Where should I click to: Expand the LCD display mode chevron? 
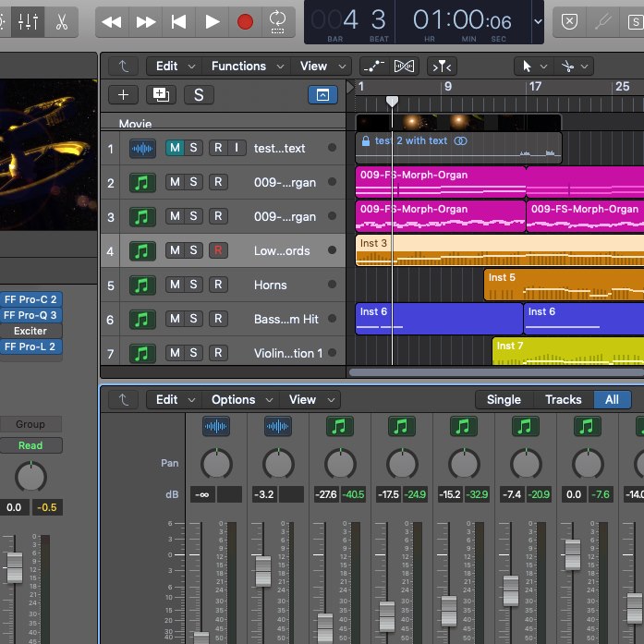point(538,21)
